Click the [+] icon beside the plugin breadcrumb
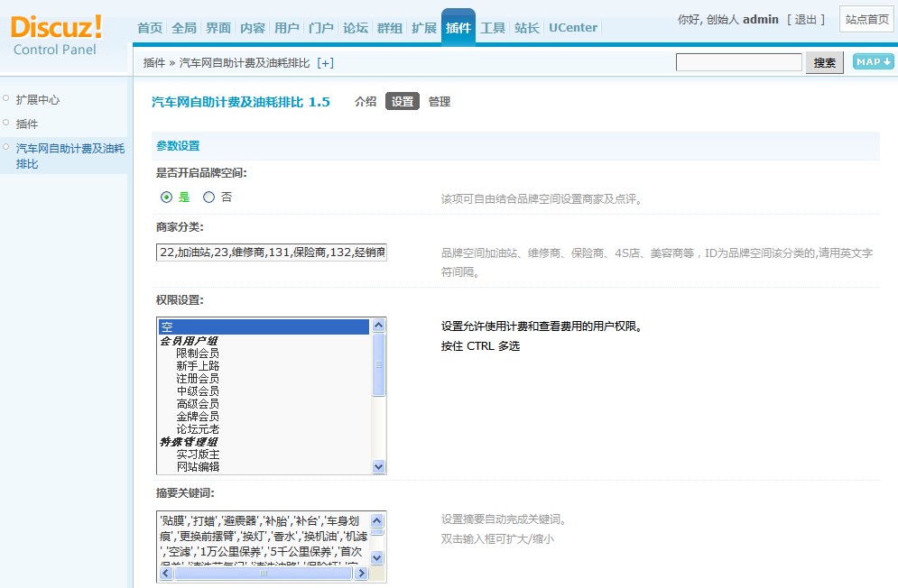 tap(325, 62)
